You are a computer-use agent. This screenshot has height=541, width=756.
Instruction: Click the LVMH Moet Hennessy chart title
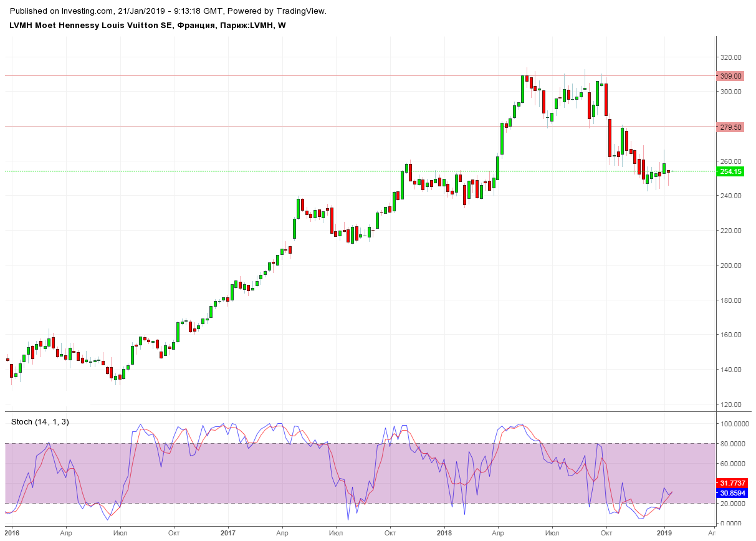click(148, 25)
